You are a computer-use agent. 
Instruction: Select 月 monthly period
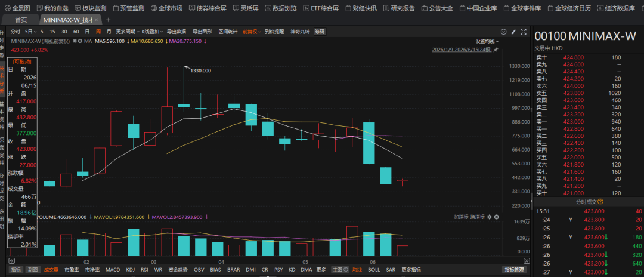109,32
